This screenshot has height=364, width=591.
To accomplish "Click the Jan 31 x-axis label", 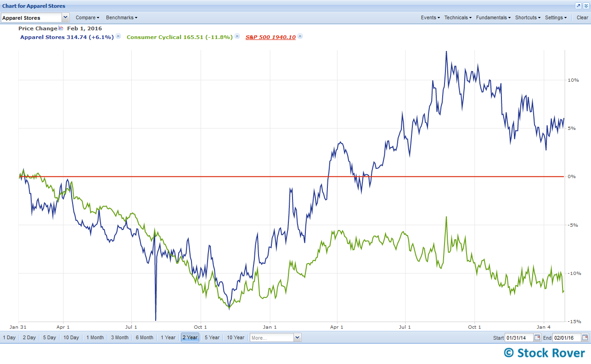I will pyautogui.click(x=18, y=327).
